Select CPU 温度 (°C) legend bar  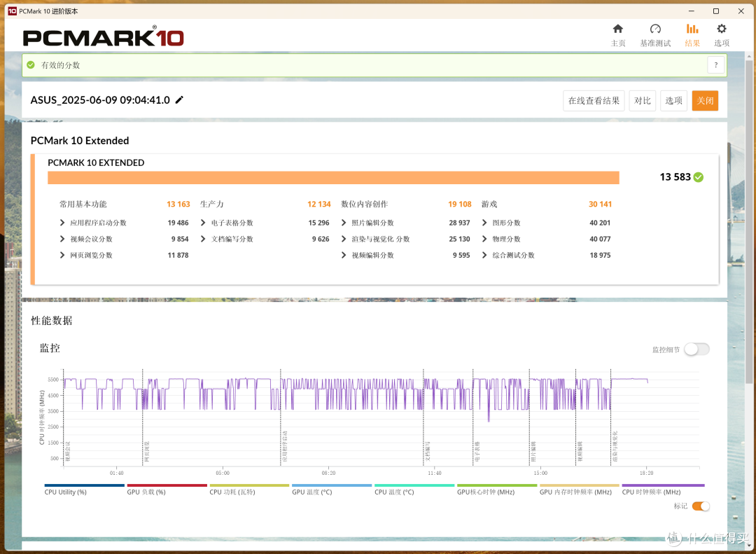414,485
